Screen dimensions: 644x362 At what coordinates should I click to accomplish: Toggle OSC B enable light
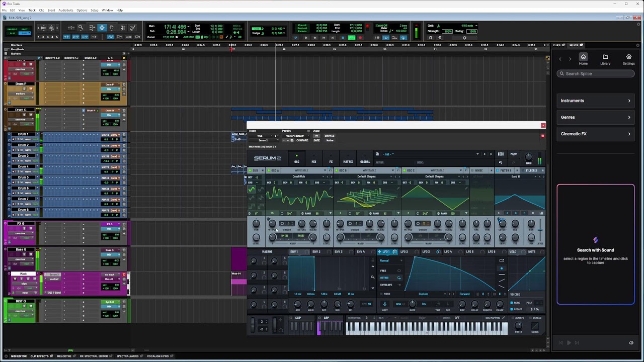click(x=336, y=170)
